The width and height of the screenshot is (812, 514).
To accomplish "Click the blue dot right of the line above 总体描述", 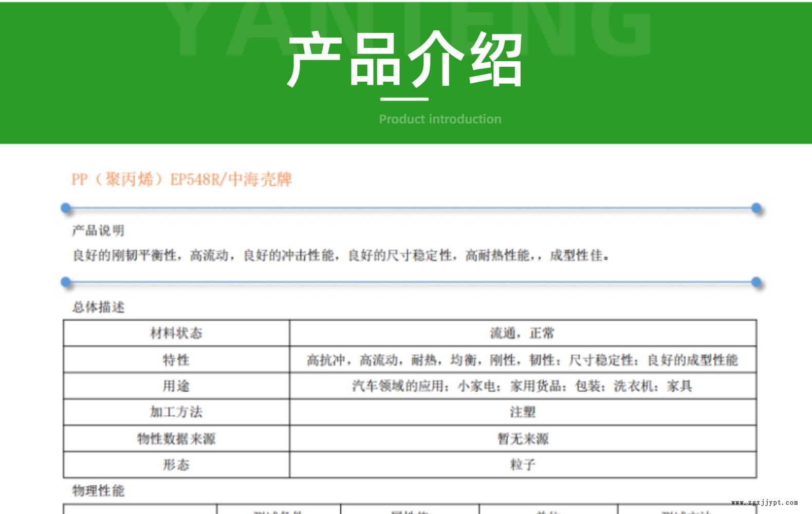I will pyautogui.click(x=756, y=282).
